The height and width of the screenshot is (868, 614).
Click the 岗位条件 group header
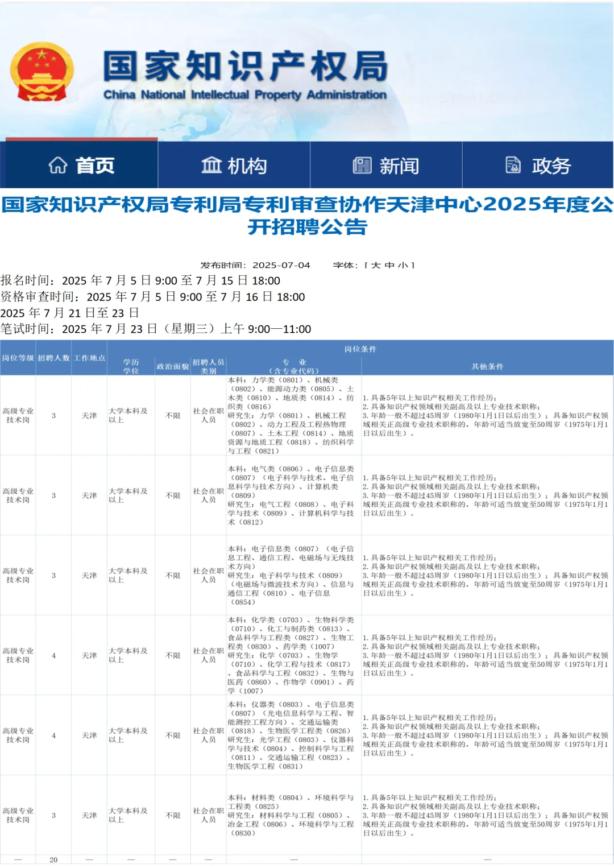[x=360, y=349]
